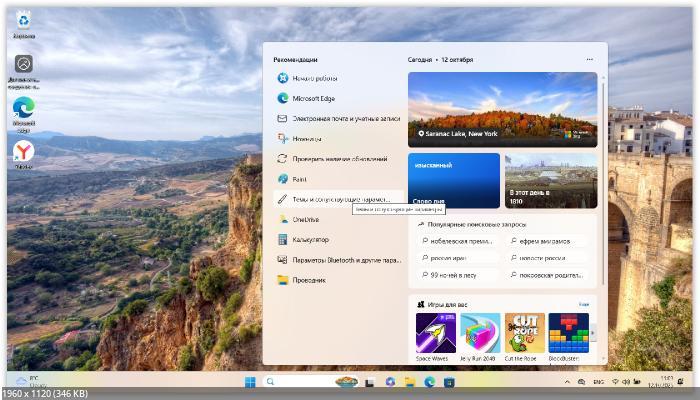Open the Cut the Rope game tile
700x400 pixels.
coord(524,336)
